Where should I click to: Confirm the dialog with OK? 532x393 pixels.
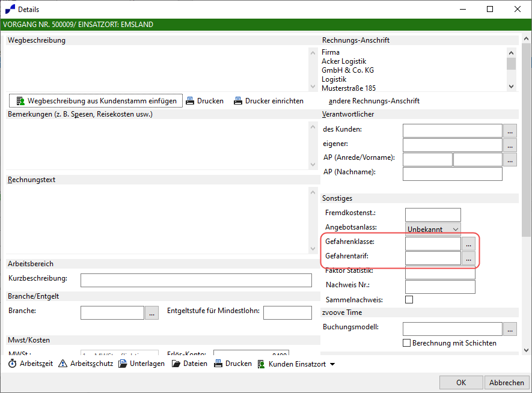pos(461,383)
